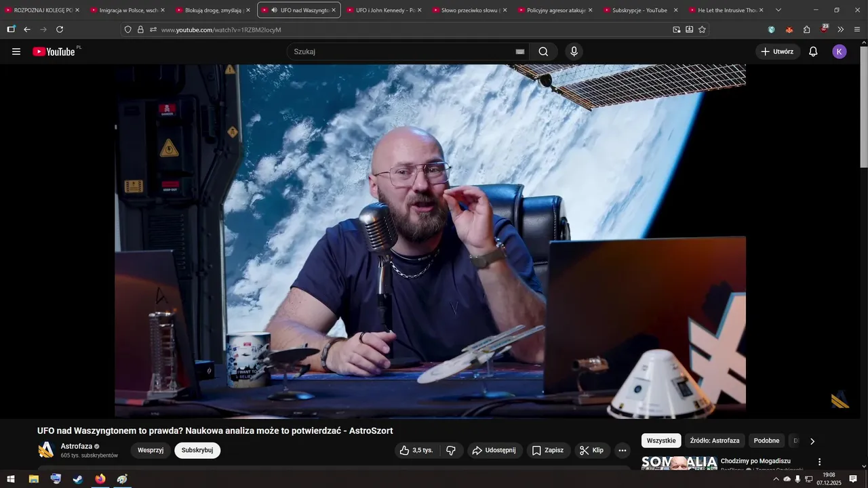Viewport: 868px width, 488px height.
Task: Open options menu for Chodzimy po Mogadiszu
Action: pyautogui.click(x=819, y=462)
